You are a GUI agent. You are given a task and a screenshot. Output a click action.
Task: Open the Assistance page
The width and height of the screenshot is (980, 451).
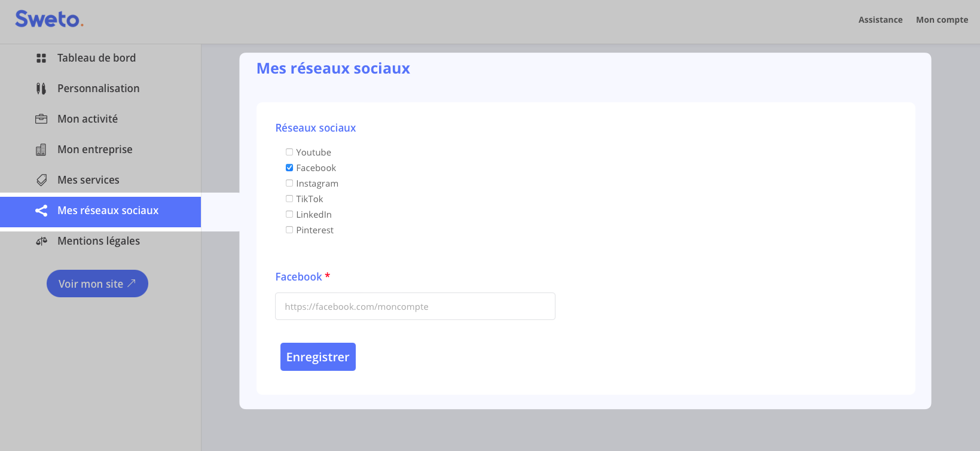coord(880,20)
